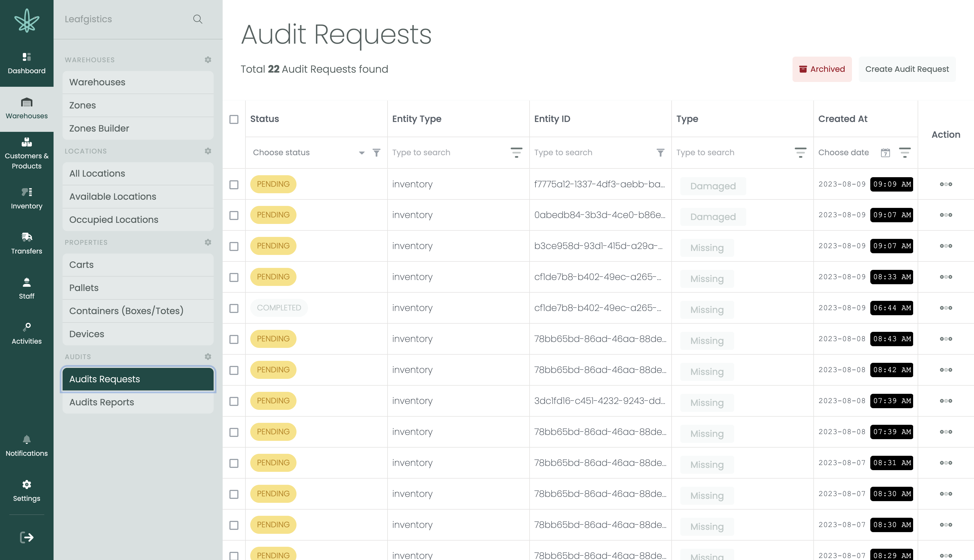
Task: Open the Audits Reports menu item
Action: tap(138, 402)
